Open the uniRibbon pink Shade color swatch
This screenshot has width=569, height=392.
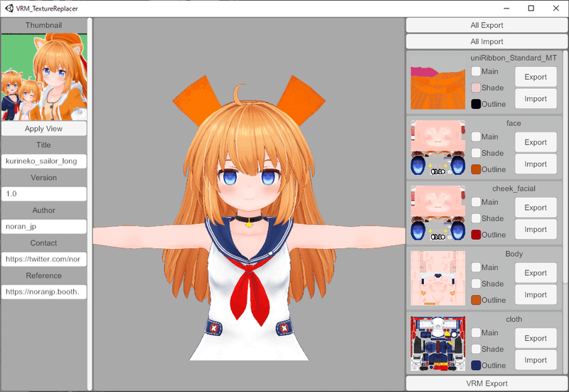tap(476, 88)
